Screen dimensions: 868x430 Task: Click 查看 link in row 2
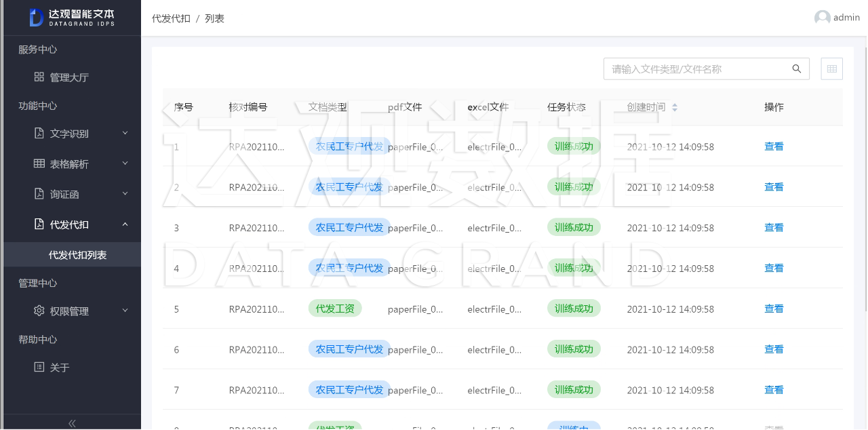coord(774,187)
